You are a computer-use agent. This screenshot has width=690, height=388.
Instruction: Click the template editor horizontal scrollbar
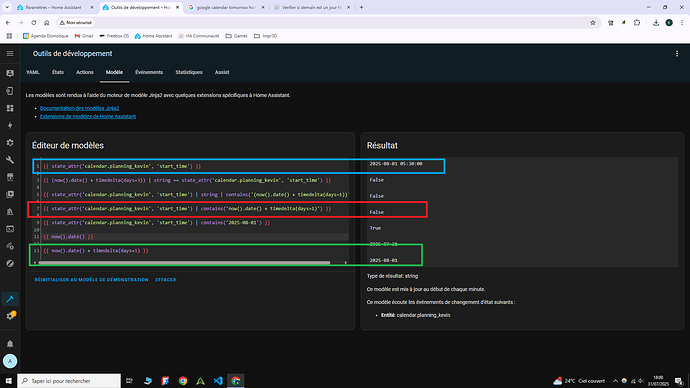184,263
